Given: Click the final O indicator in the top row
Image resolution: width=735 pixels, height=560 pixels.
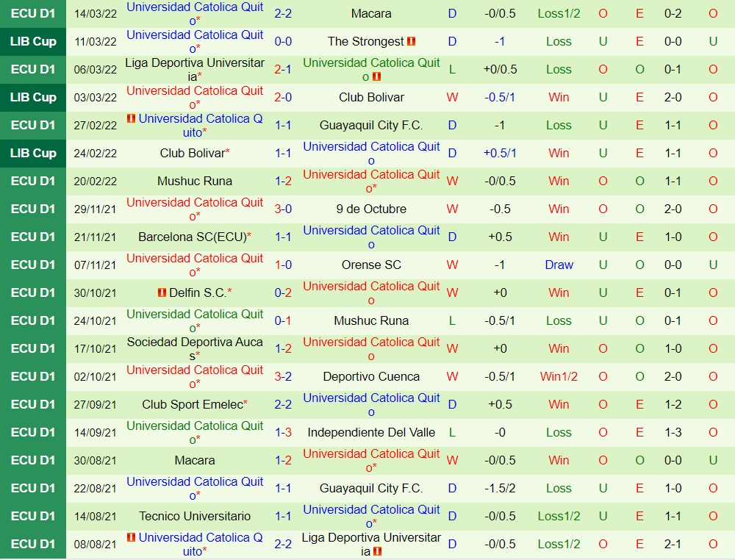Looking at the screenshot, I should [x=711, y=14].
